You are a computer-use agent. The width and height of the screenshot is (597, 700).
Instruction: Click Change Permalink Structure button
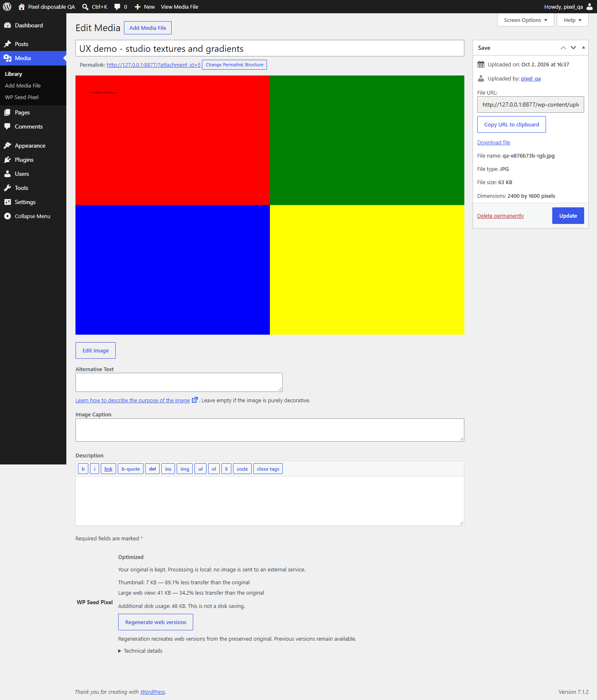coord(234,65)
